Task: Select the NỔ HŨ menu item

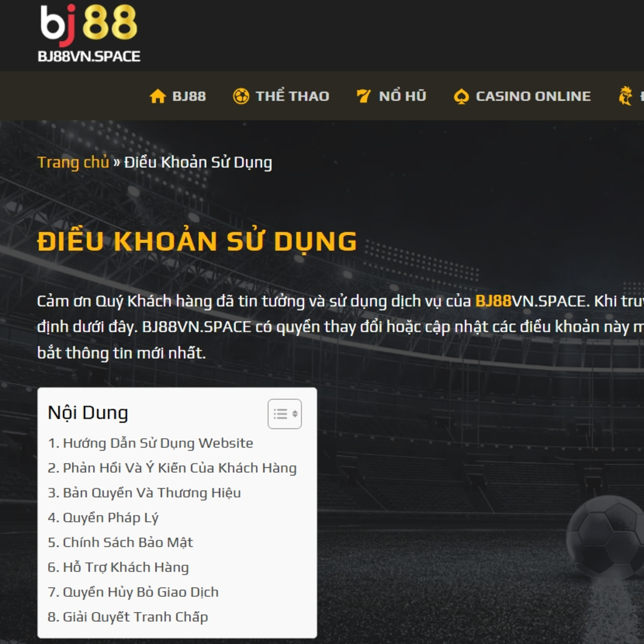Action: [403, 96]
